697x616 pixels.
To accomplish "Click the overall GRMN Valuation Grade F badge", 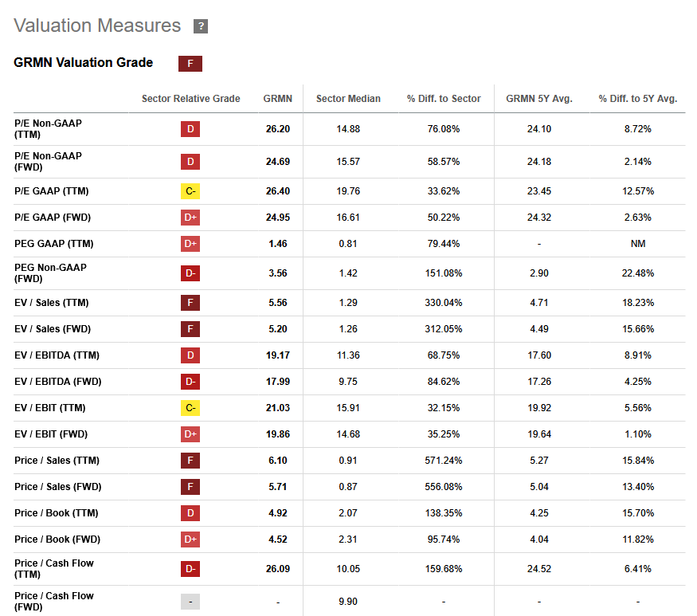I will click(190, 64).
